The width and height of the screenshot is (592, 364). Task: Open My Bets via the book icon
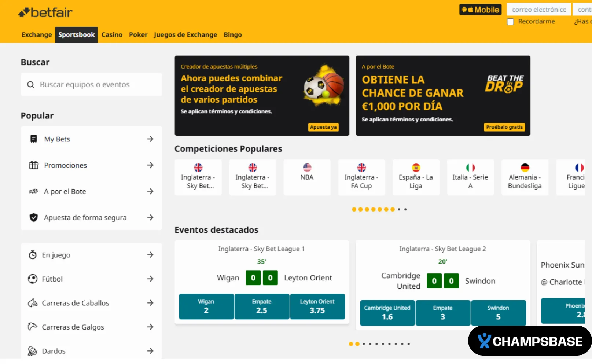[x=33, y=139]
